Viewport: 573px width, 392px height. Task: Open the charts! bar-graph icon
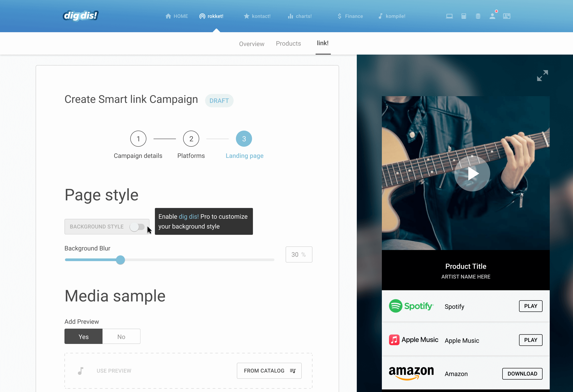(290, 16)
